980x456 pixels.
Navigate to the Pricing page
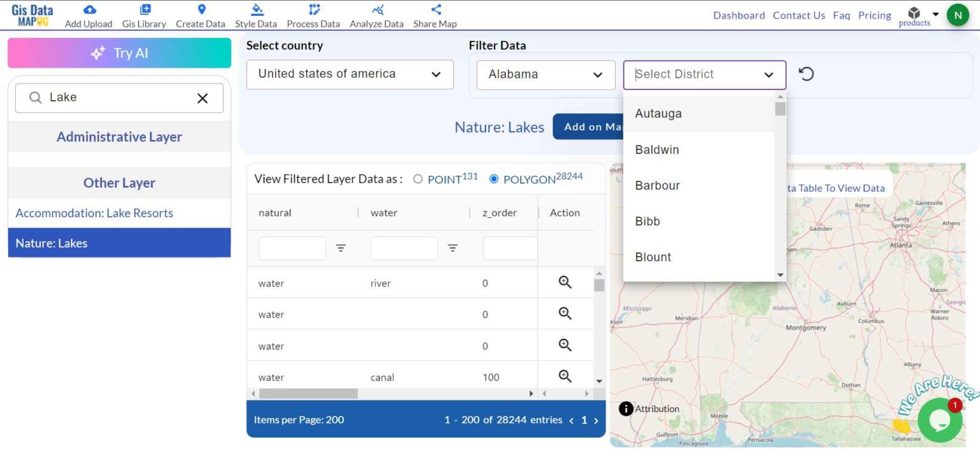[874, 15]
